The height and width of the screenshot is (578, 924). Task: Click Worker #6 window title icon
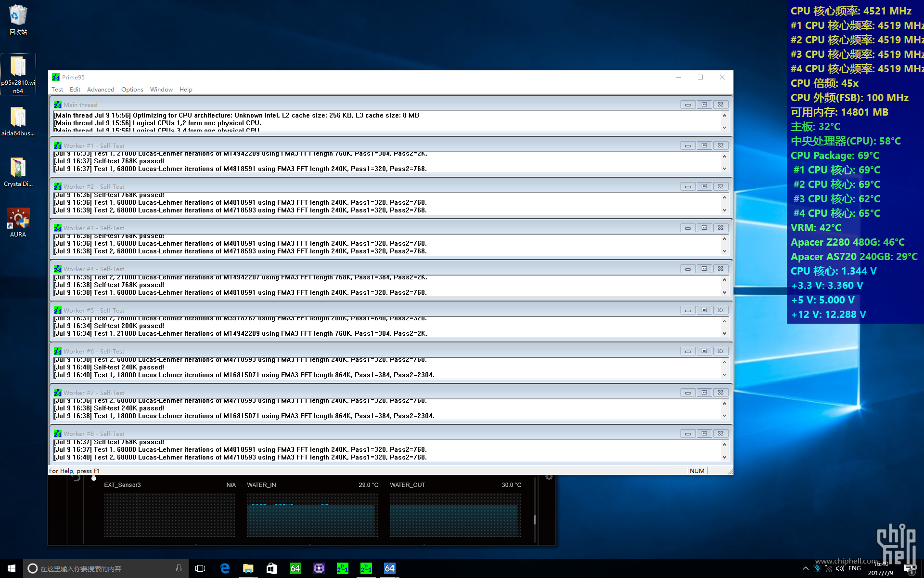(x=58, y=351)
